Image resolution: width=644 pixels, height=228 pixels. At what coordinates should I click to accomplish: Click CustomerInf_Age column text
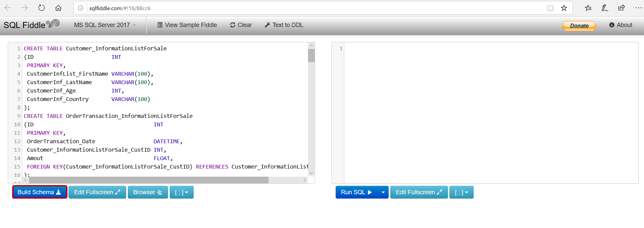click(x=51, y=91)
